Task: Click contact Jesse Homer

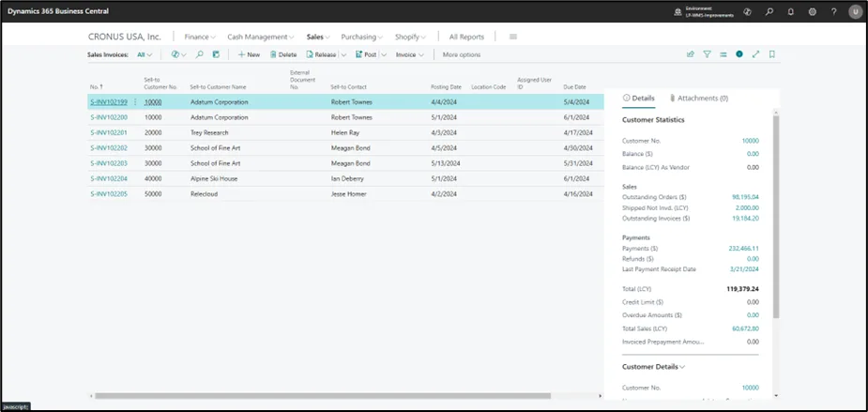Action: (x=349, y=194)
